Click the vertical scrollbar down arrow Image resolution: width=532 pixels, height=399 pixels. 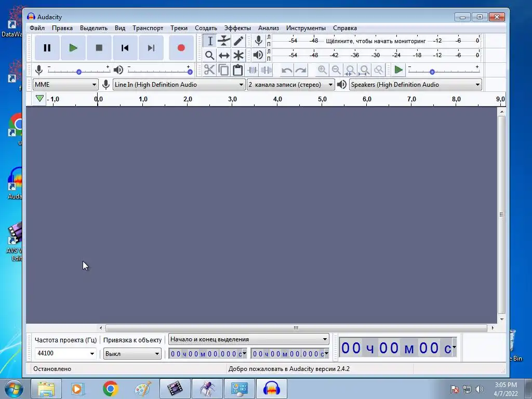point(501,320)
